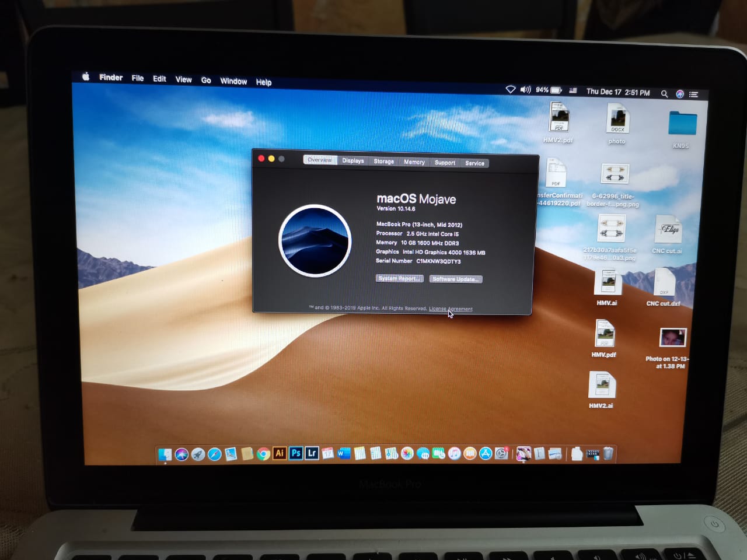Launch Microsoft Word from the Dock
747x560 pixels.
pos(344,453)
